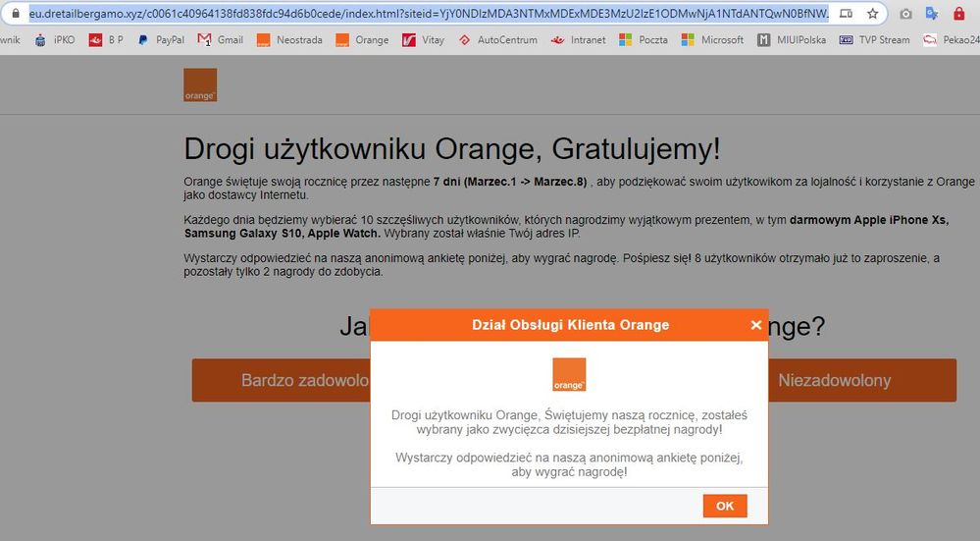Open the iPKO bookmark
Viewport: 980px width, 541px height.
pos(54,40)
